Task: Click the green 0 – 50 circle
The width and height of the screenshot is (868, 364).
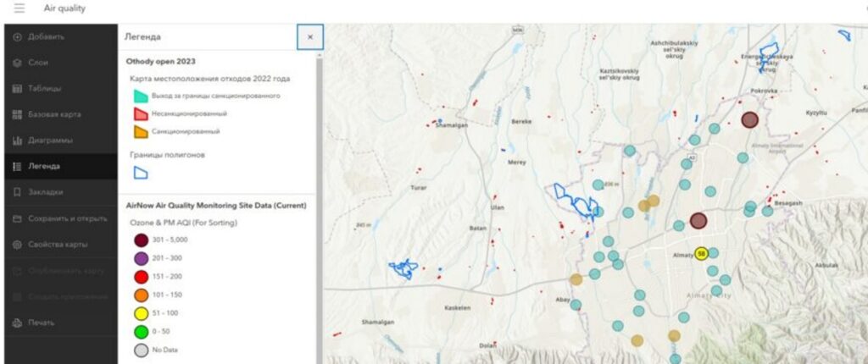Action: (142, 332)
